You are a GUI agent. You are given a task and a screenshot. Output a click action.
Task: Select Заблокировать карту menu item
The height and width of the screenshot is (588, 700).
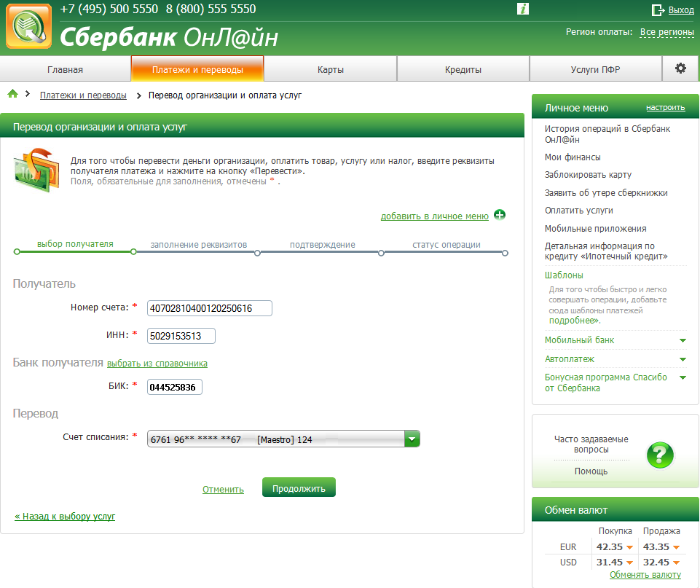pyautogui.click(x=588, y=175)
